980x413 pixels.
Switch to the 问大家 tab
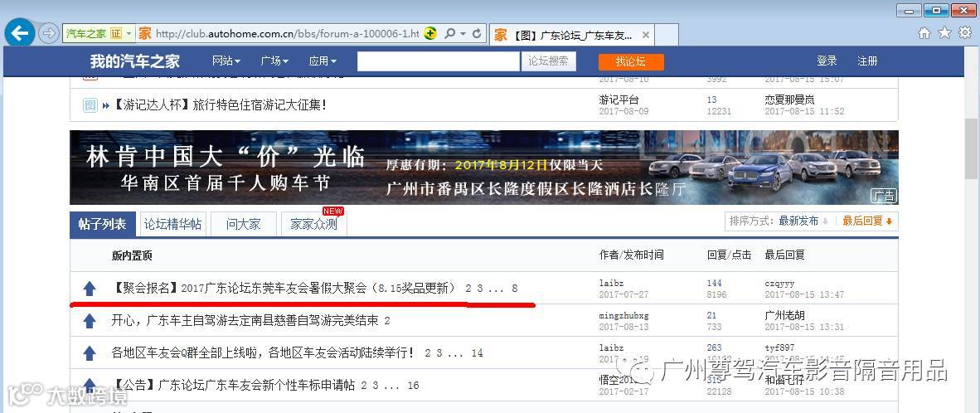tap(244, 224)
